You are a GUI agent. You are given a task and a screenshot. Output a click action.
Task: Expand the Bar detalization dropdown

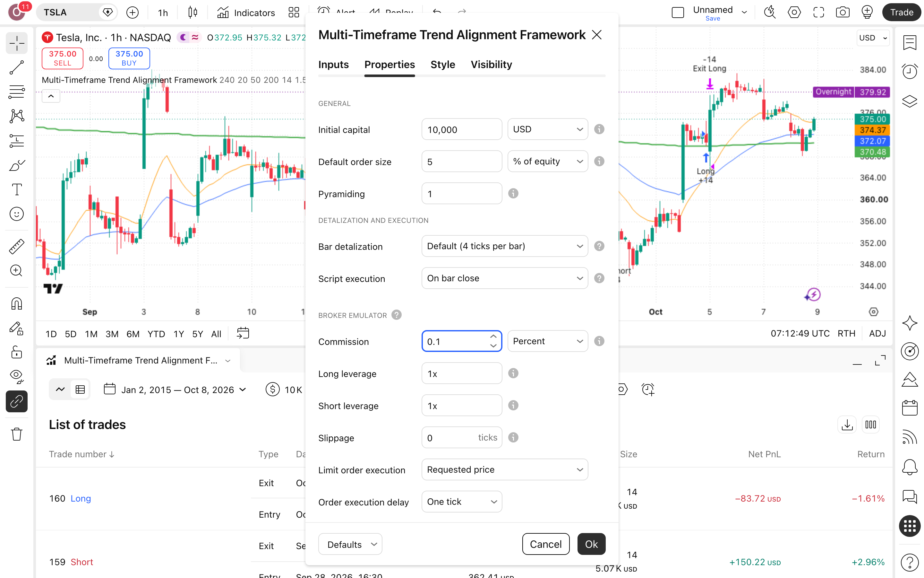coord(504,246)
